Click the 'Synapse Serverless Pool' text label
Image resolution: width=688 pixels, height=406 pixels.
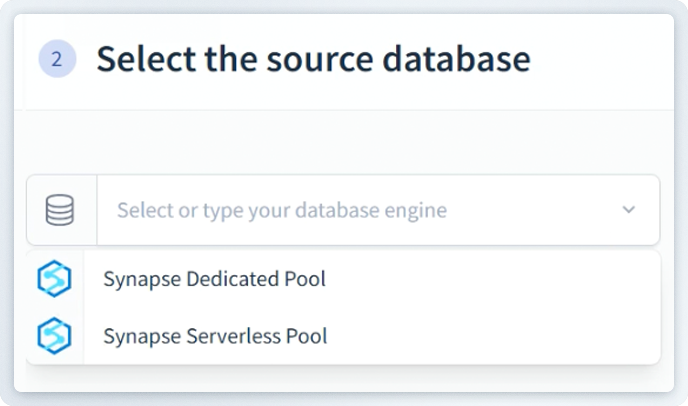click(x=215, y=336)
